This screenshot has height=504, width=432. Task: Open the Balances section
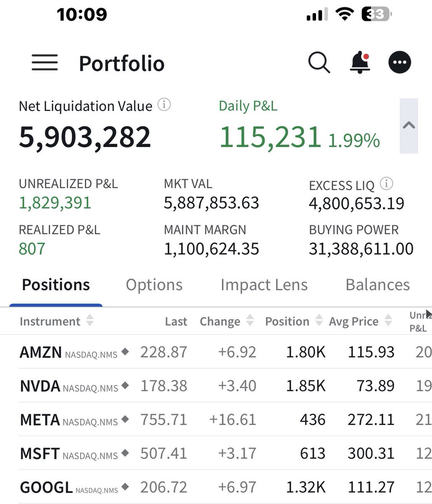[x=377, y=284]
